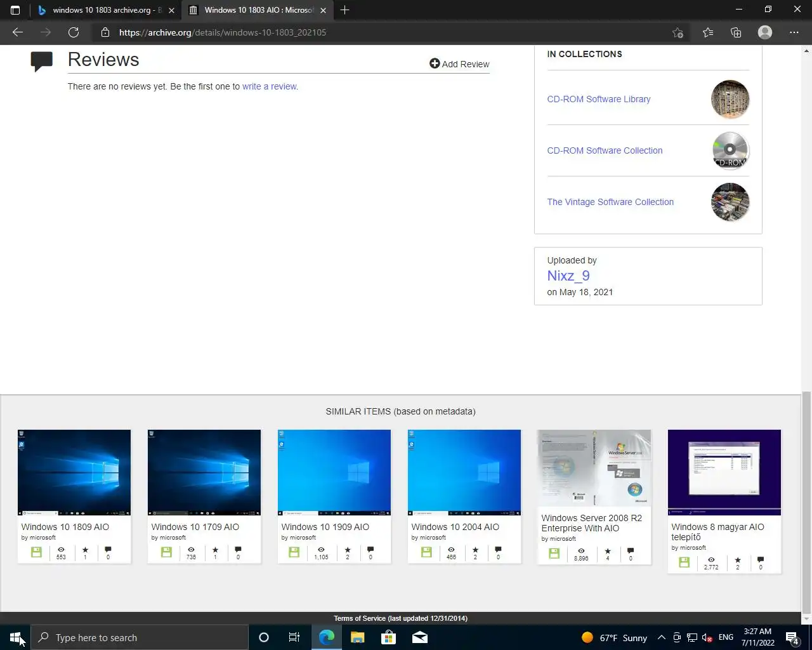Open The Vintage Software Collection link
This screenshot has width=812, height=650.
click(x=610, y=202)
